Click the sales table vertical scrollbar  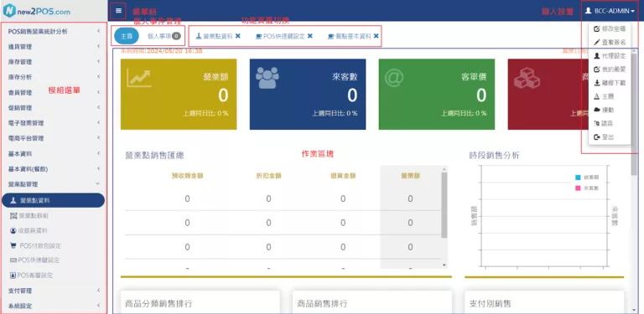tap(444, 205)
